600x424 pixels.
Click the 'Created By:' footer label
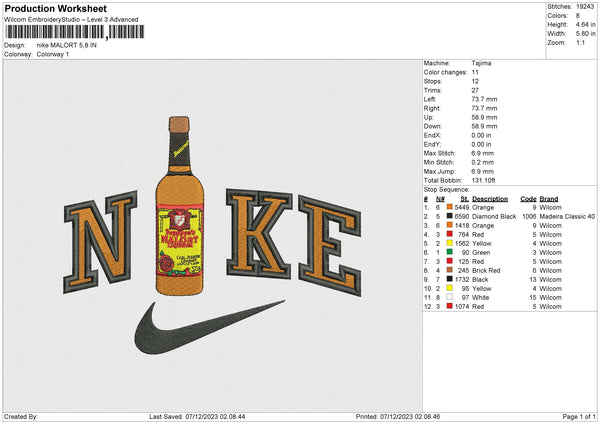(21, 416)
